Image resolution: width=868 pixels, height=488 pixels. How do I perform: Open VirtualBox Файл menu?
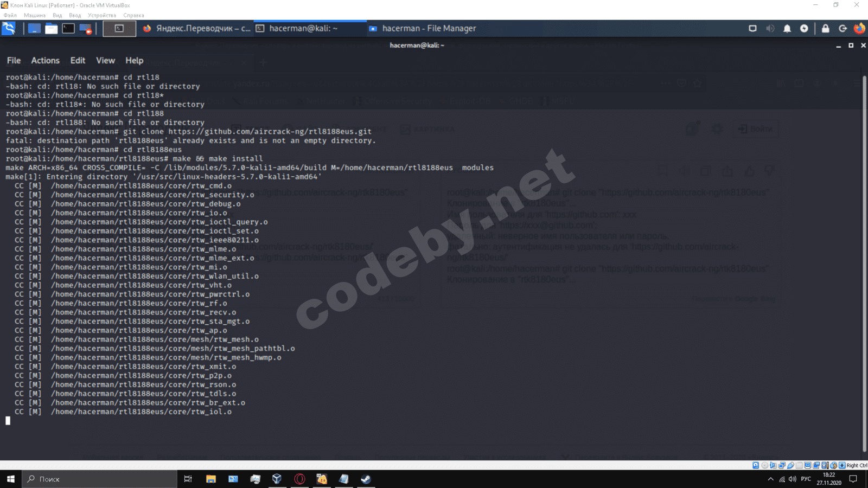tap(10, 15)
